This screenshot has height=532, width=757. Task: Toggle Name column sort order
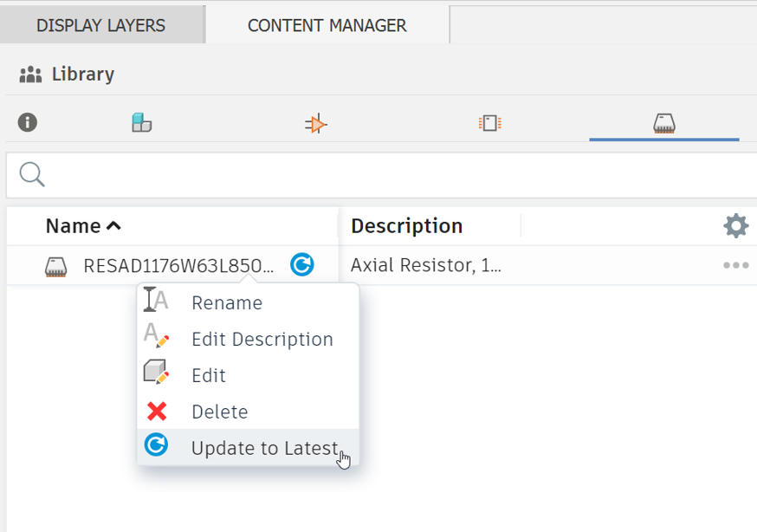82,225
